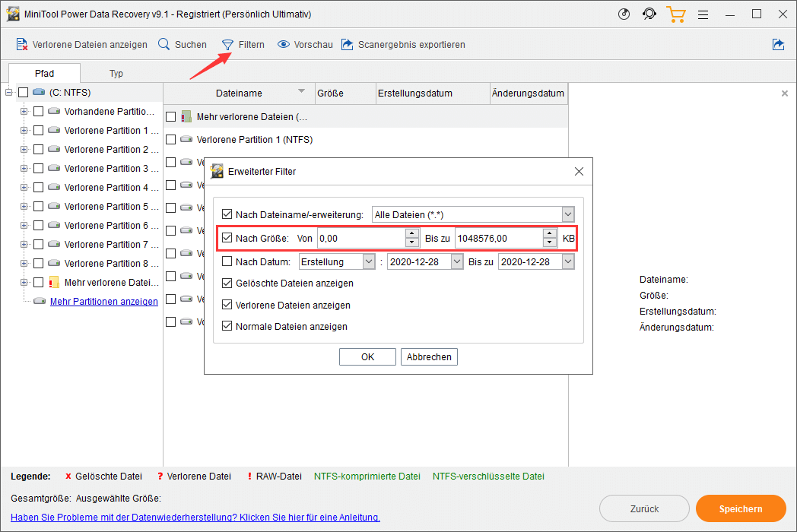Select Verlorene Partition 4 tree item
This screenshot has height=532, width=797.
click(x=111, y=188)
